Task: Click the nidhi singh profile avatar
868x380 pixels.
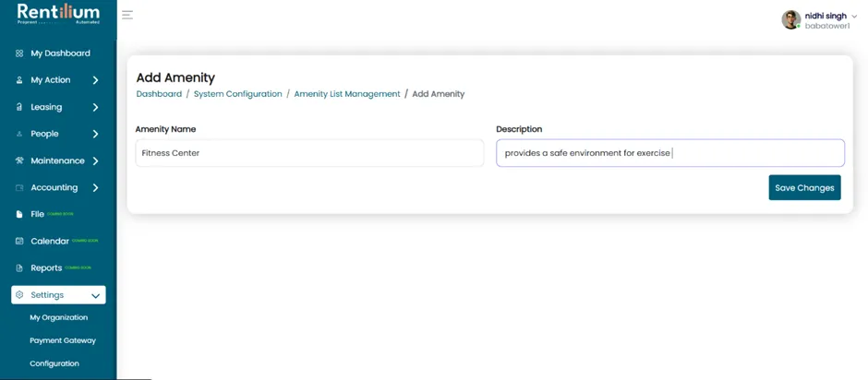Action: (x=791, y=20)
